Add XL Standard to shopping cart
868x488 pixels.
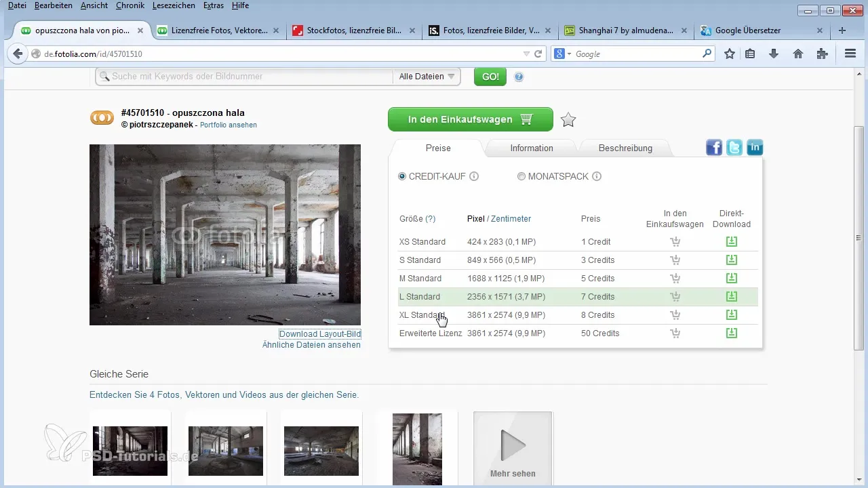coord(675,315)
